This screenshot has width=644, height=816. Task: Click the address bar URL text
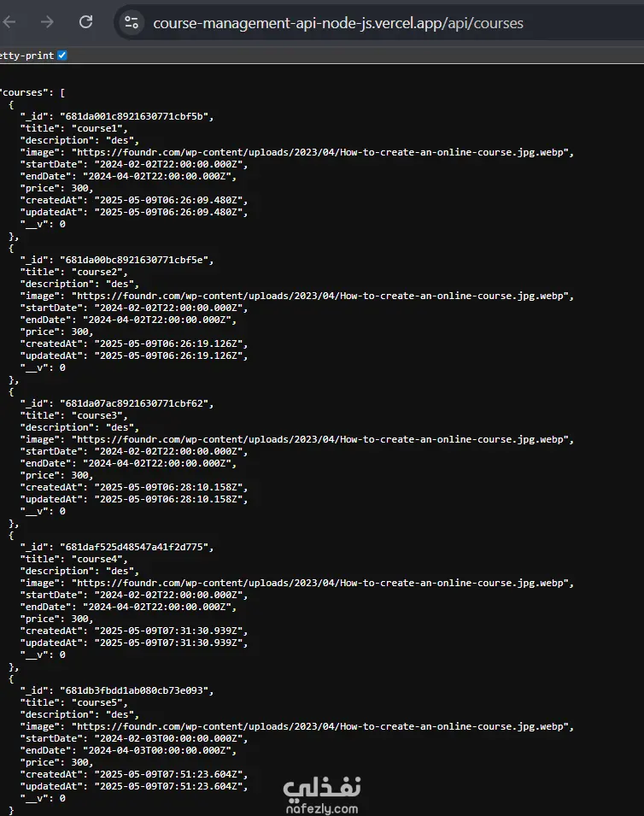click(338, 23)
